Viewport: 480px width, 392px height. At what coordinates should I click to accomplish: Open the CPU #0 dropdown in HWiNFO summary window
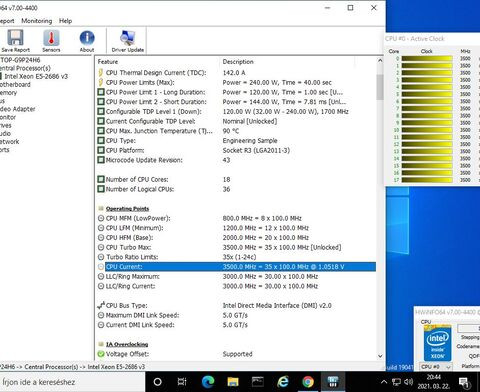point(435,367)
